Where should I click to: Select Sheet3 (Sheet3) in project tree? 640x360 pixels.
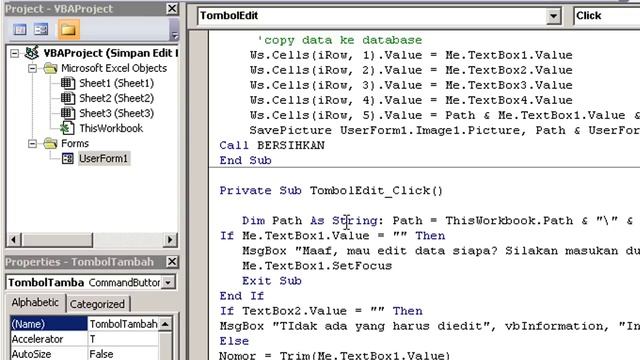point(116,113)
